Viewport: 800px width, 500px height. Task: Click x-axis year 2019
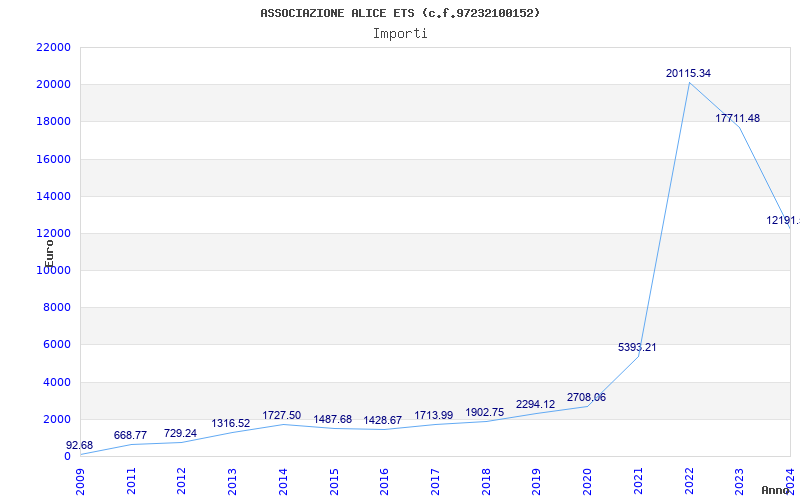coord(537,482)
